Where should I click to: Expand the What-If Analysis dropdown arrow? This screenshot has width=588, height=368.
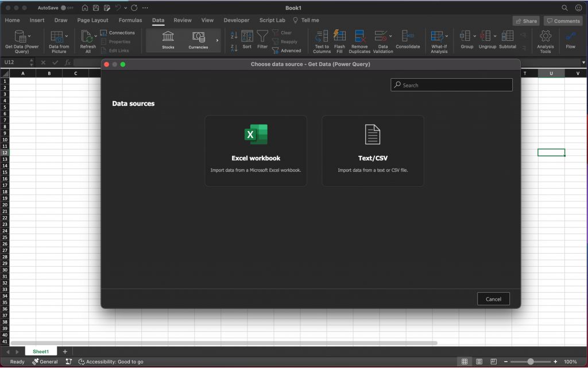(447, 36)
